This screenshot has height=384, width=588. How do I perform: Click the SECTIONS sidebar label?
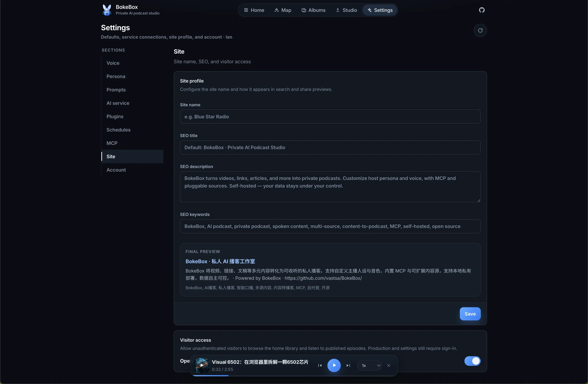click(x=113, y=50)
